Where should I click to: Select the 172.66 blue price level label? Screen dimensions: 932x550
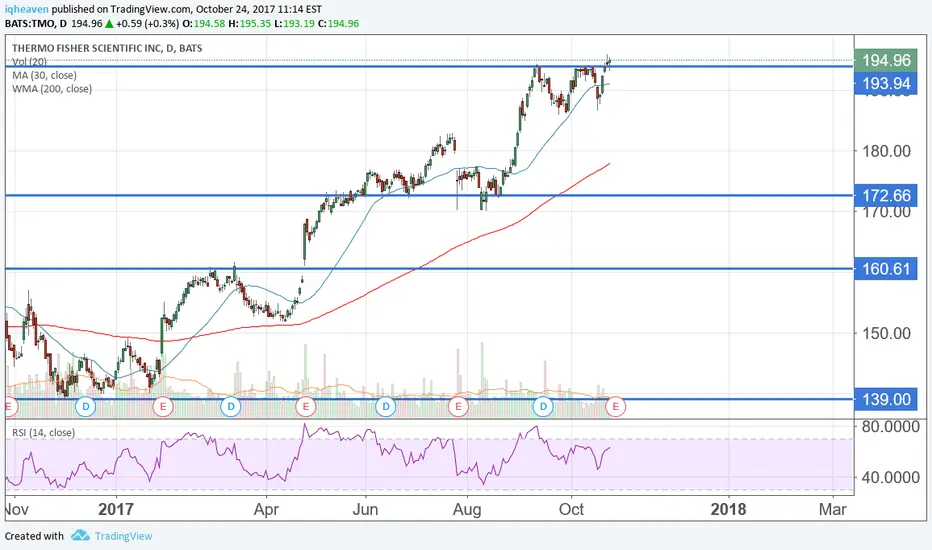point(886,195)
